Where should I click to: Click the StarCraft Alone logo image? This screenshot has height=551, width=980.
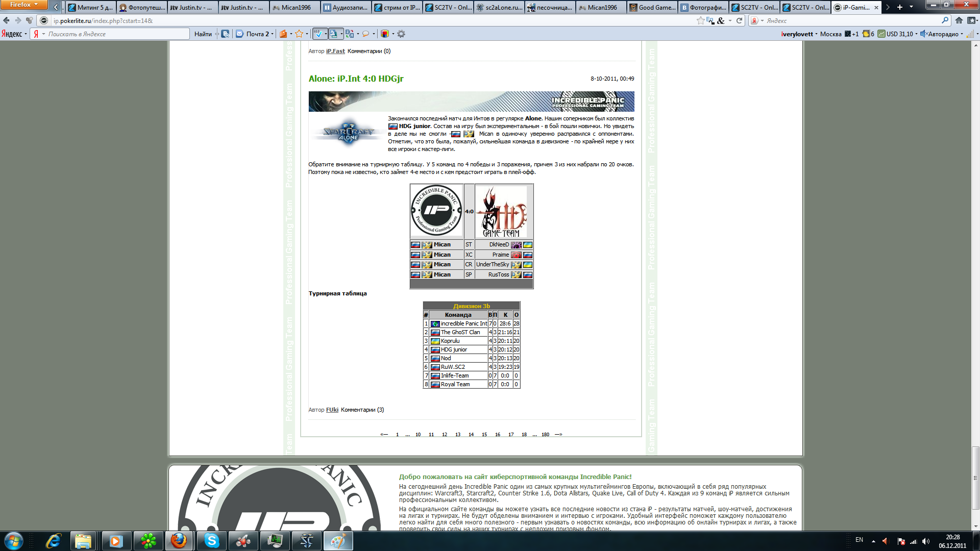coord(348,133)
